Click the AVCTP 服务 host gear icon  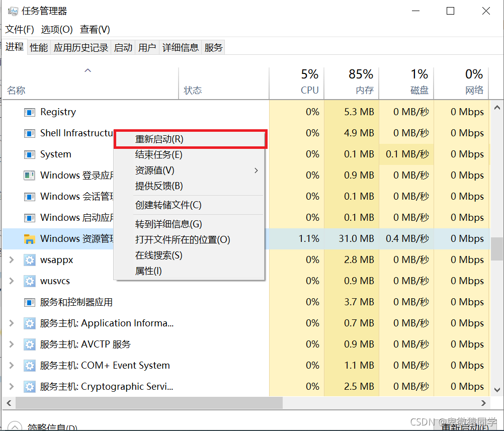point(30,344)
